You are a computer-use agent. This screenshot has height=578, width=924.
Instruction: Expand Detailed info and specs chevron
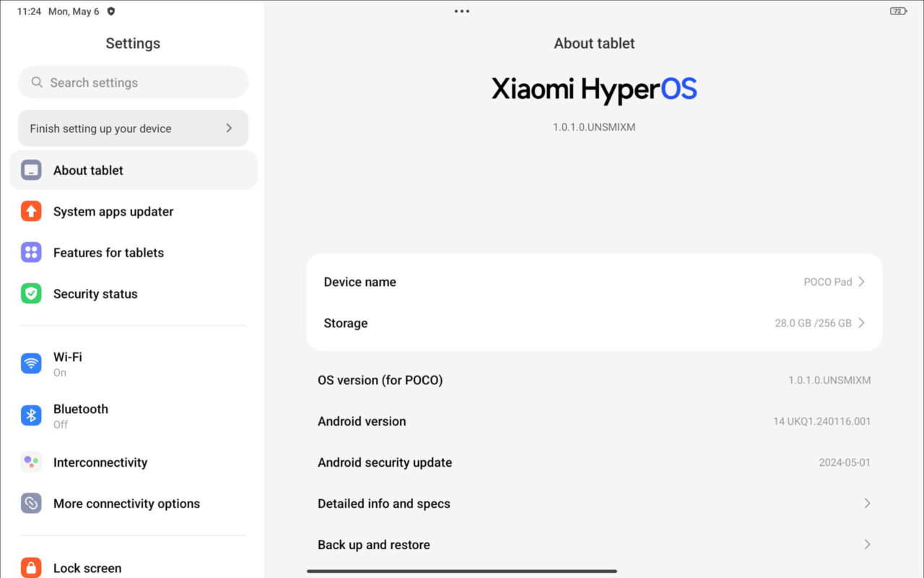pyautogui.click(x=867, y=504)
